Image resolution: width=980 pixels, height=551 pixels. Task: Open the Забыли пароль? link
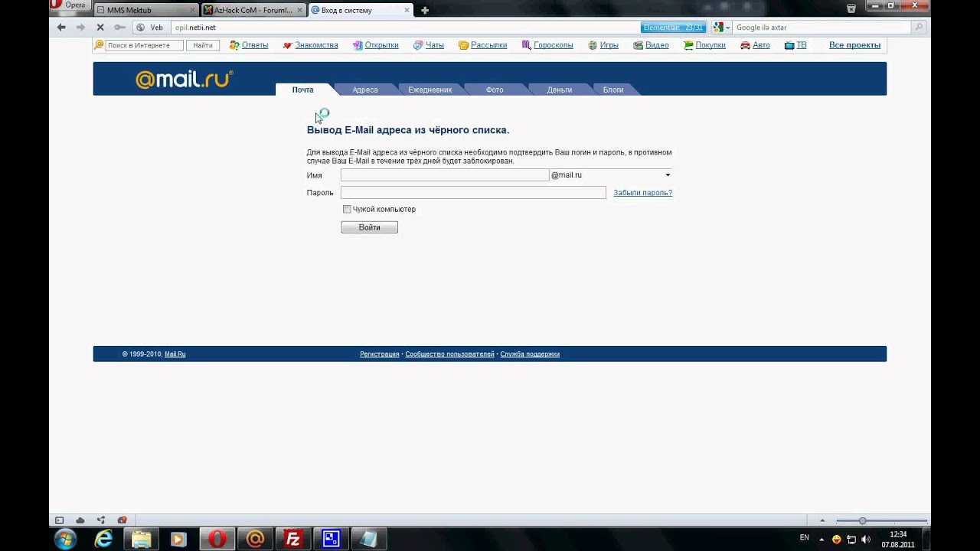642,193
